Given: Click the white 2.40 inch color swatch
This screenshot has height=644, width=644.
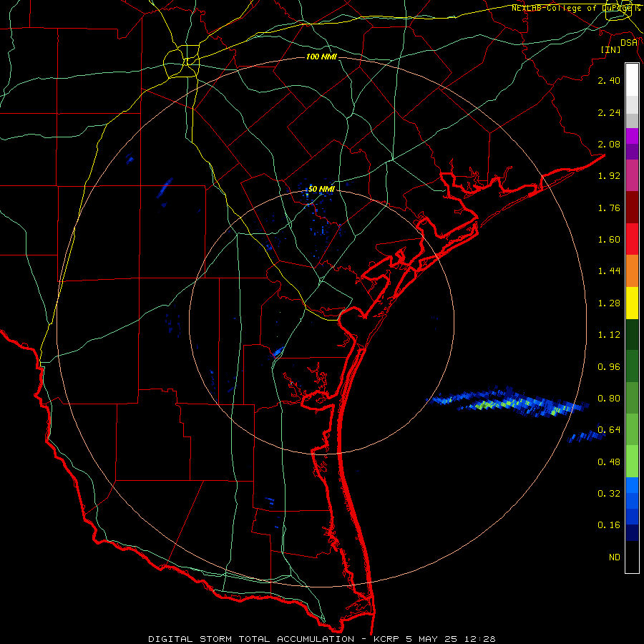Looking at the screenshot, I should 632,80.
